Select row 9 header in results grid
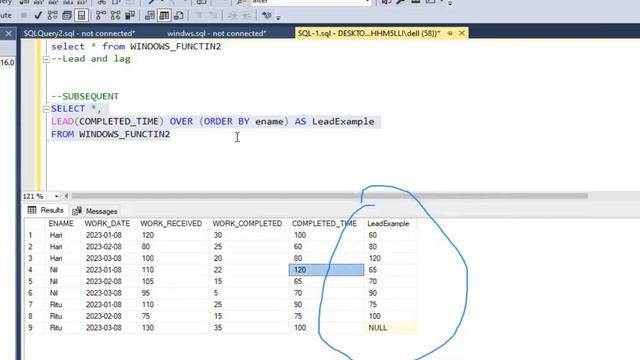 tap(34, 328)
